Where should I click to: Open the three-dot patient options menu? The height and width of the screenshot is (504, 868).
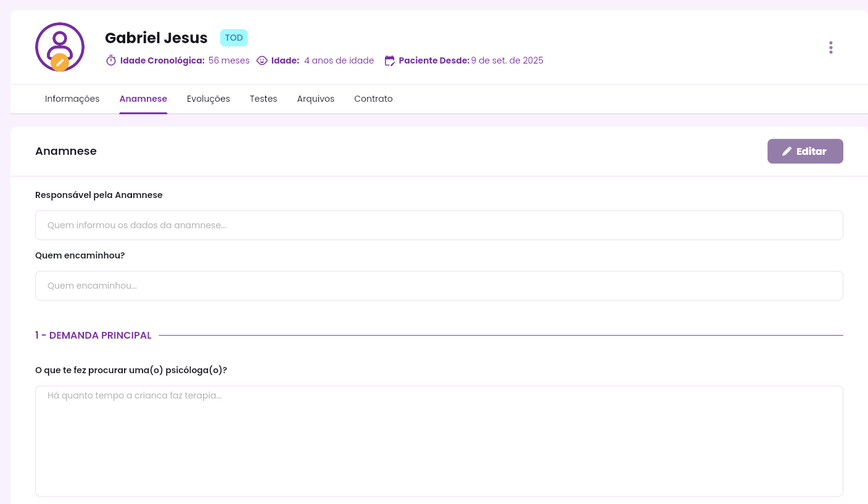pyautogui.click(x=830, y=48)
